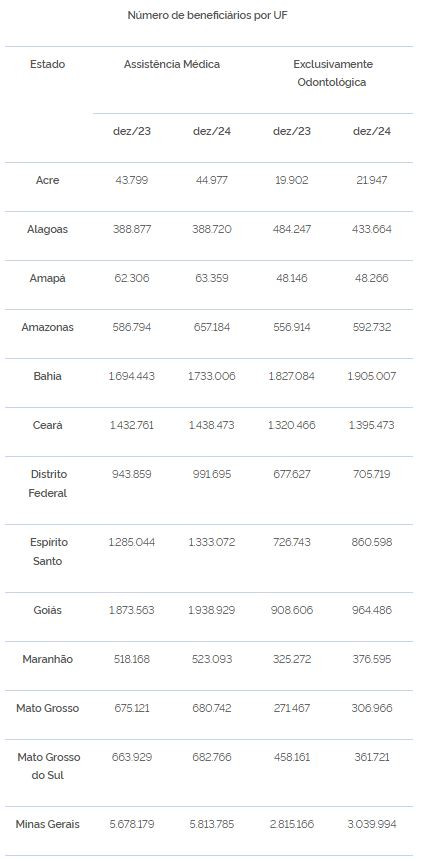
Task: Click Acre dental dez/24 value 21.947
Action: (372, 180)
